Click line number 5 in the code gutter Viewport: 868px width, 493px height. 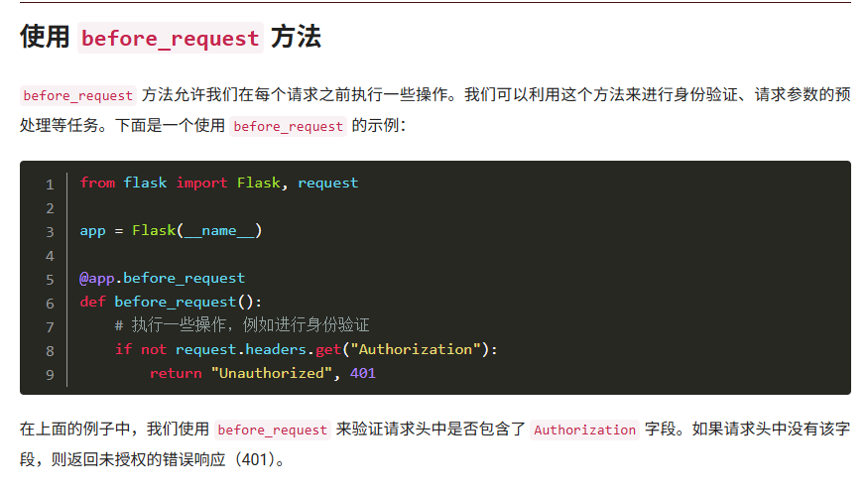pyautogui.click(x=50, y=279)
